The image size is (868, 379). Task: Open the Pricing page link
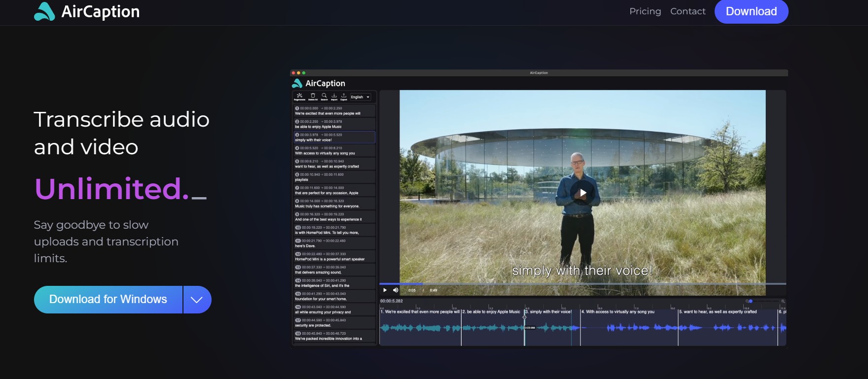[x=645, y=11]
